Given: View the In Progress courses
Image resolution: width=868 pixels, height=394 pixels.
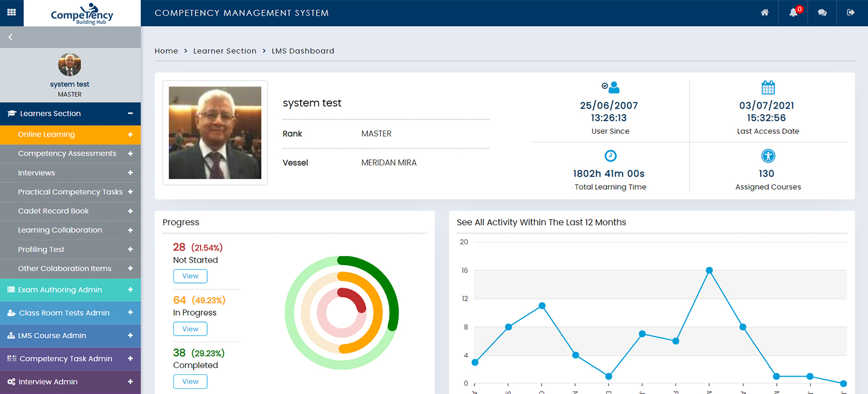Looking at the screenshot, I should 190,329.
